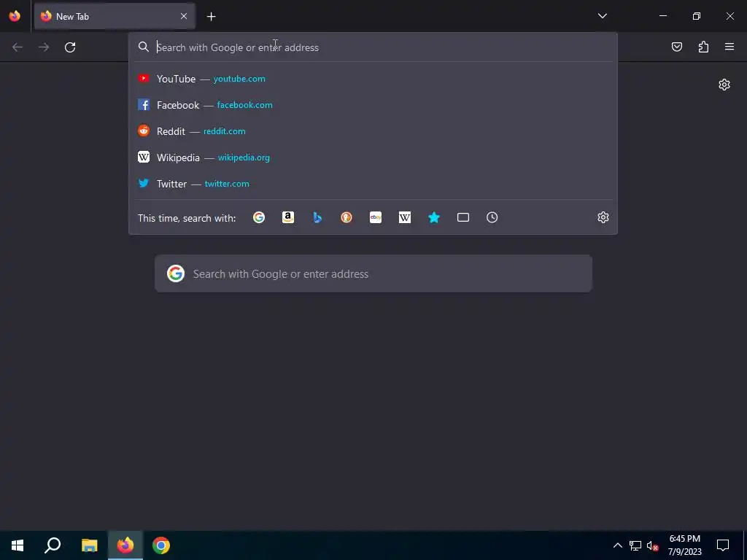747x560 pixels.
Task: Open Wikipedia suggestion wikipedia.org
Action: (x=373, y=157)
